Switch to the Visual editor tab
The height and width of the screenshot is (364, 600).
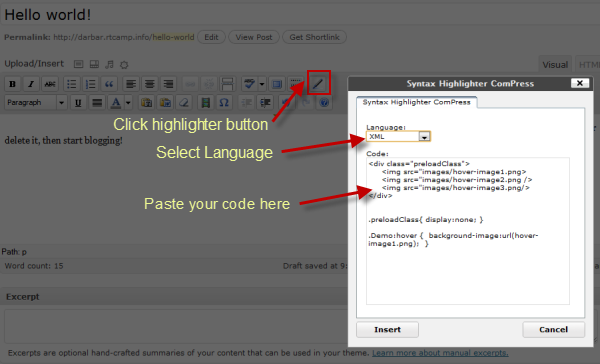[x=555, y=65]
